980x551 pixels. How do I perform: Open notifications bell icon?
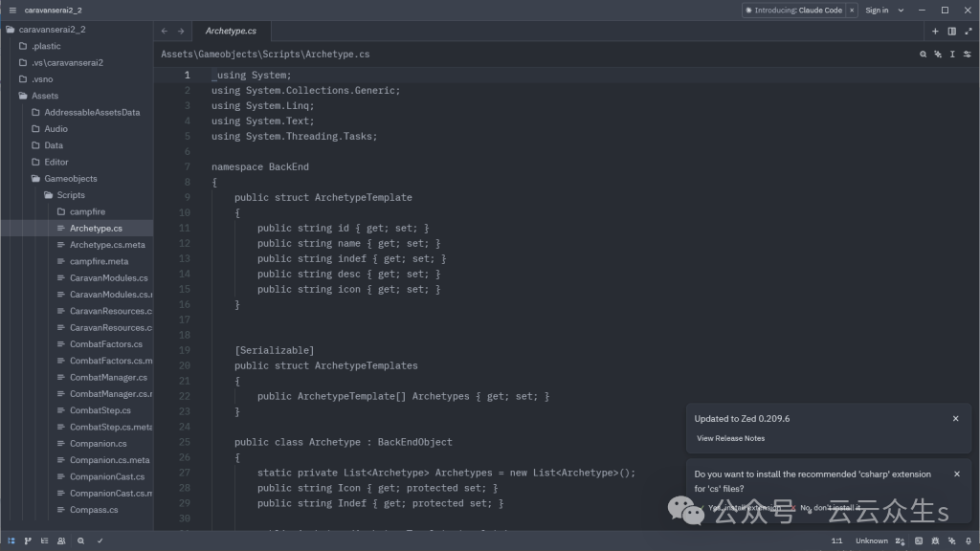(x=969, y=541)
